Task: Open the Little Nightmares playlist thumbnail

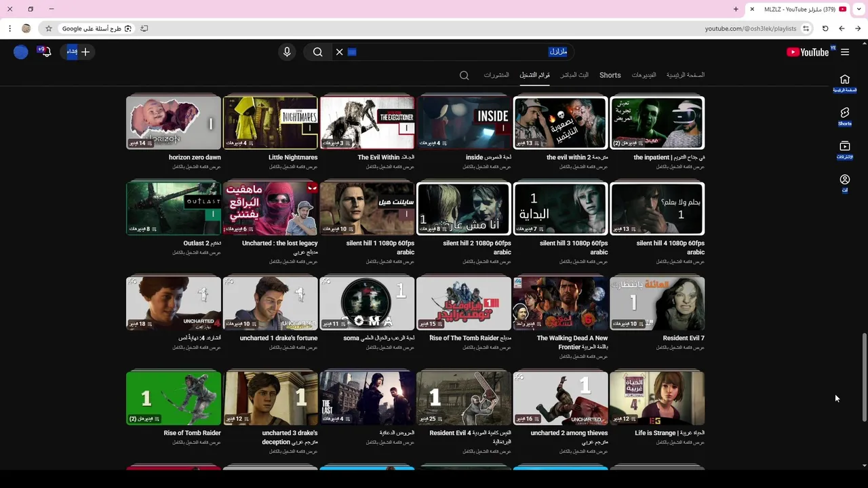Action: click(271, 122)
